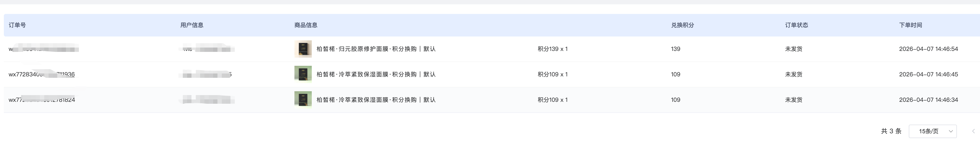
Task: Click the 商品信息 column header
Action: pyautogui.click(x=306, y=25)
